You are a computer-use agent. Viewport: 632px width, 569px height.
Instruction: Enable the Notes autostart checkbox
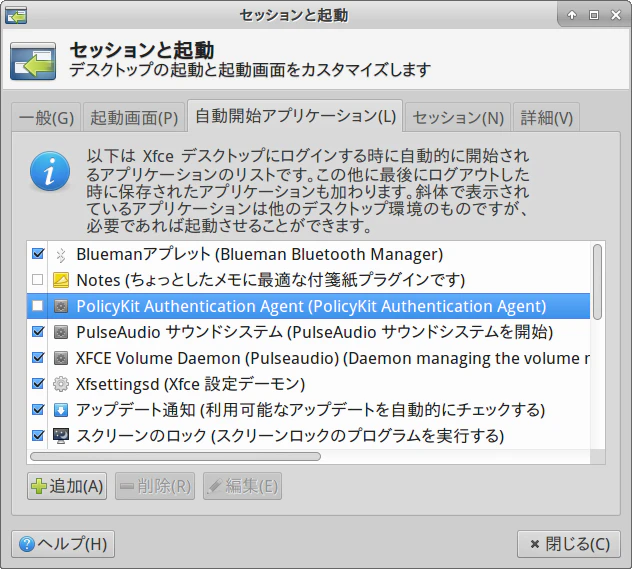click(x=38, y=280)
